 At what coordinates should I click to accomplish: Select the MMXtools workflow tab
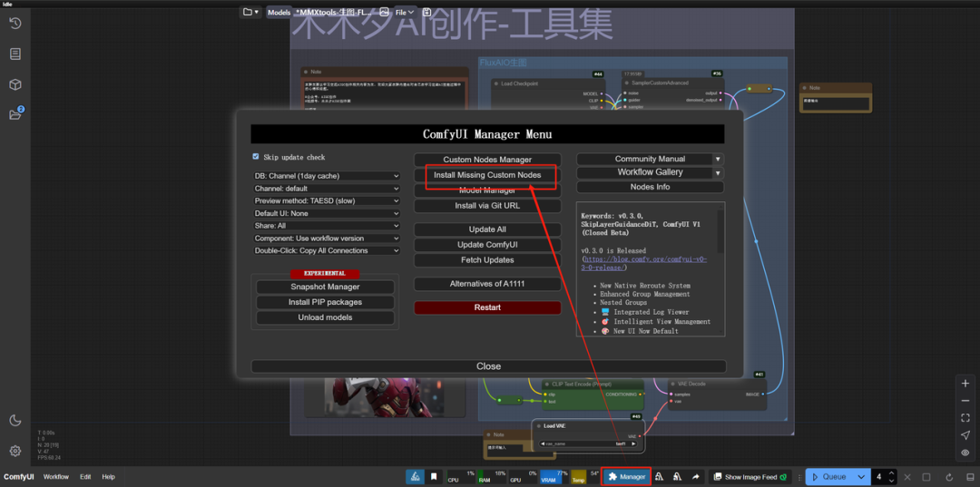(x=334, y=12)
